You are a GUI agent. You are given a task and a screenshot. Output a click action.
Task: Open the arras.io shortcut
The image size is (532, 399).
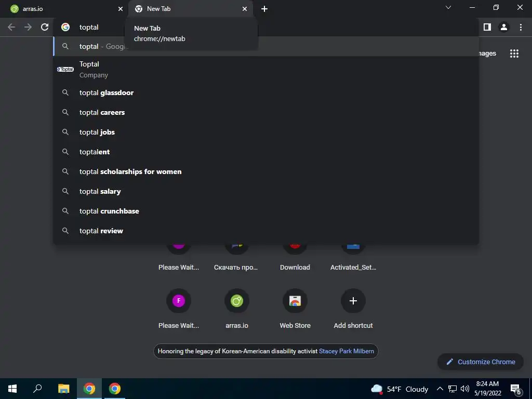click(x=237, y=309)
